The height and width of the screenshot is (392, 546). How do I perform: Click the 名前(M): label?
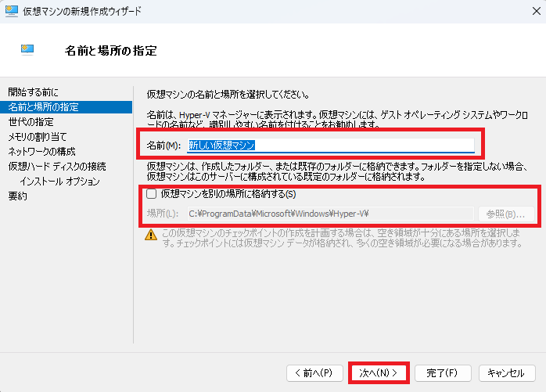click(x=163, y=146)
